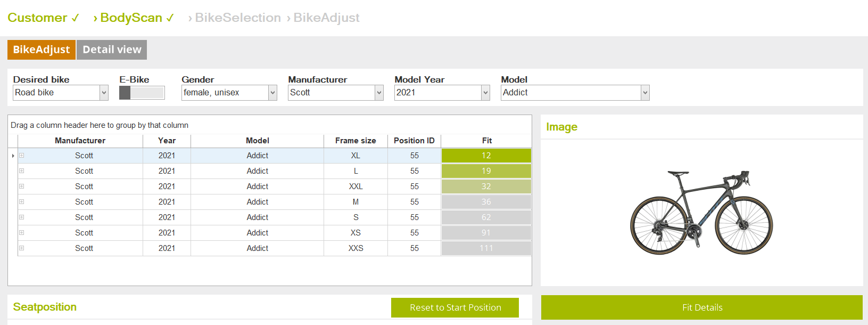Sort by Model column header
Image resolution: width=868 pixels, height=325 pixels.
tap(258, 141)
